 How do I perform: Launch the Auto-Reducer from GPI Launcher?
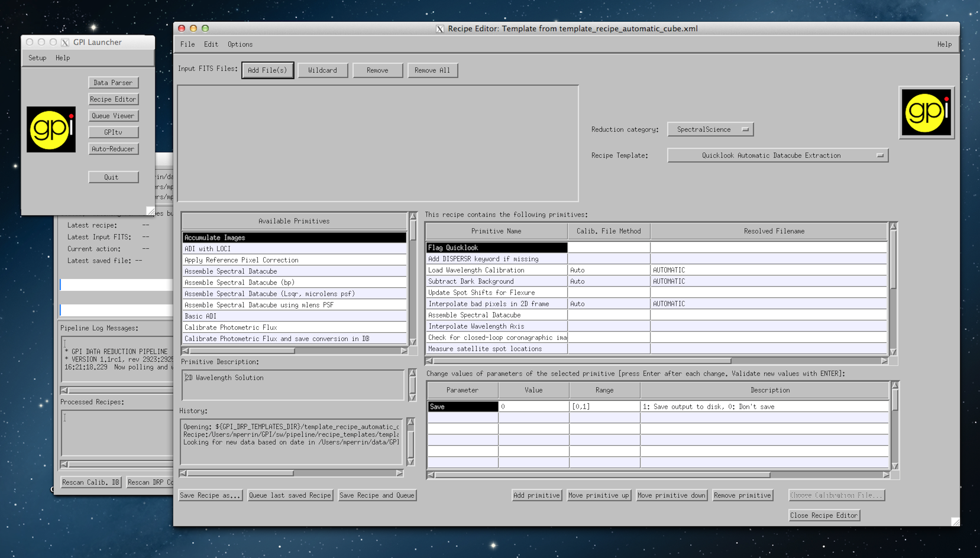coord(113,149)
